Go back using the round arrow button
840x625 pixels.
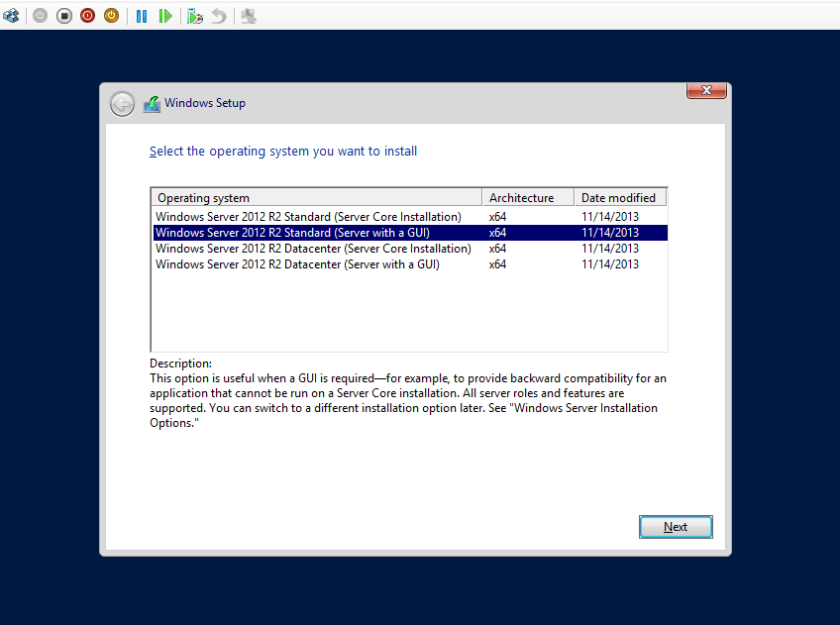122,103
